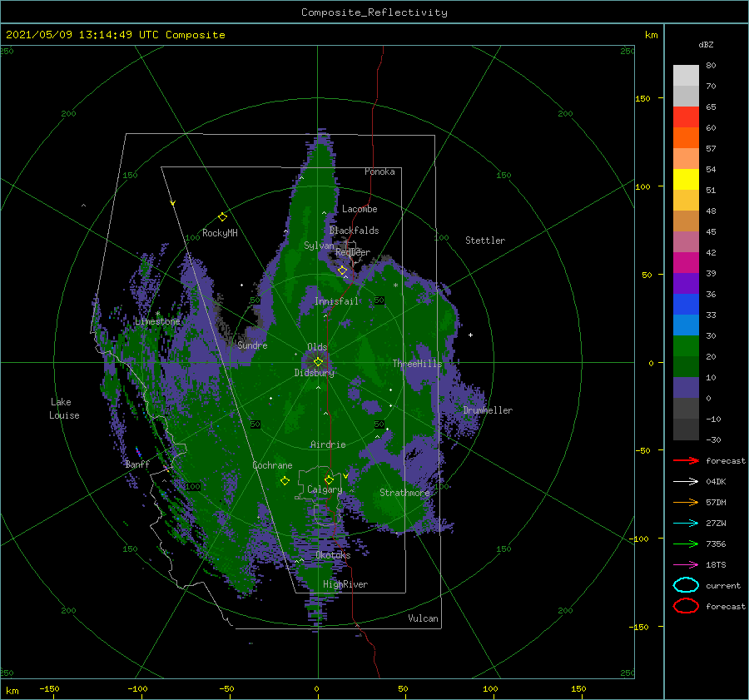This screenshot has height=700, width=749.
Task: Click the yellow 'km' unit label at top right
Action: pyautogui.click(x=651, y=35)
